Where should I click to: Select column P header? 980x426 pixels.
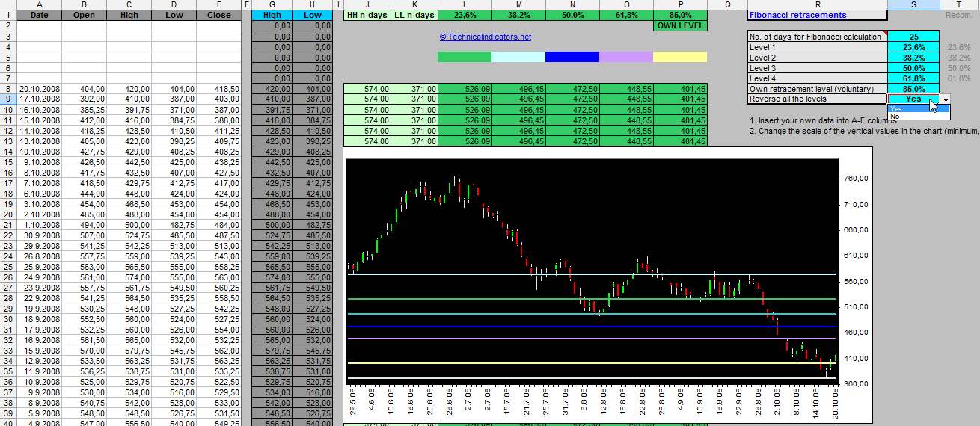[x=680, y=4]
